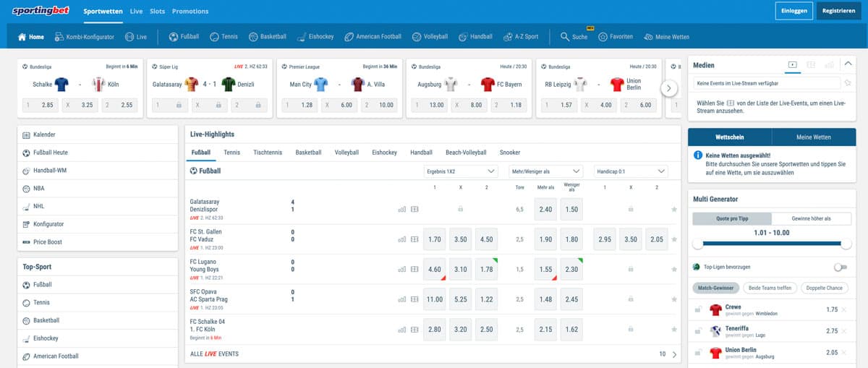Show next matches in the top carousel
Screen dimensions: 868x368
pos(669,88)
